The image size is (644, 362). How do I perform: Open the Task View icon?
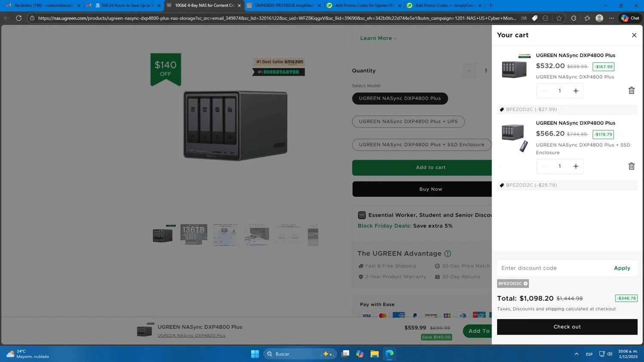coord(345,354)
